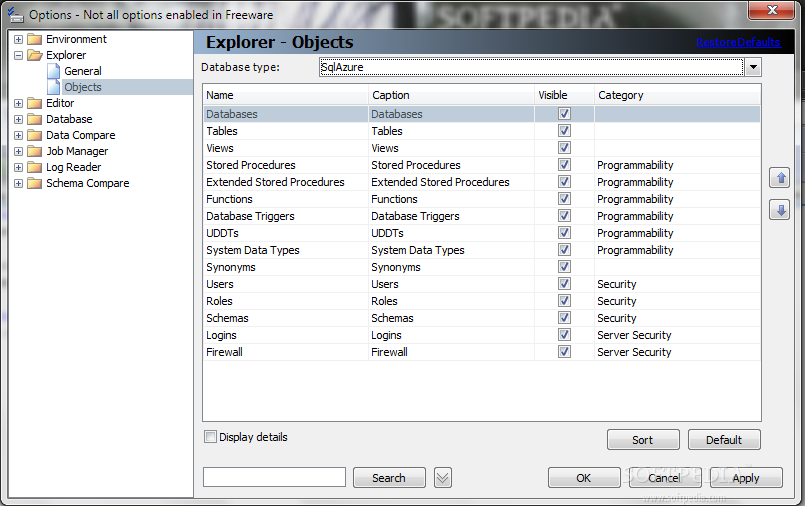Click the Name column header
The image size is (805, 506).
tap(286, 95)
